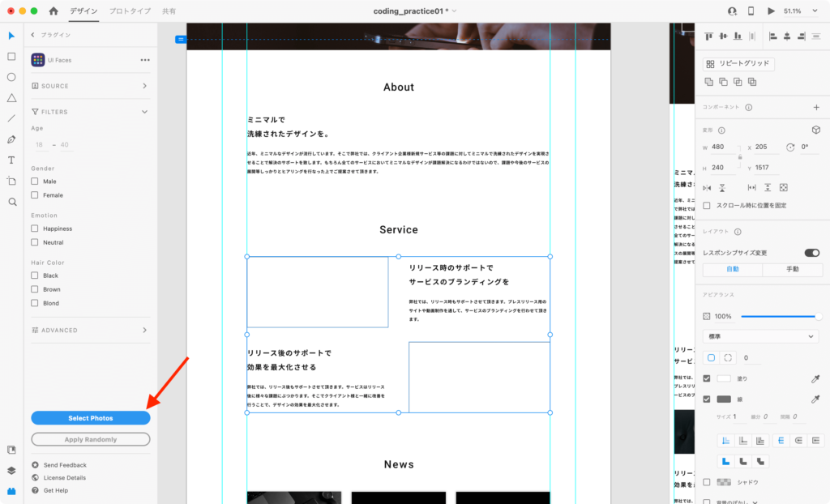The height and width of the screenshot is (504, 830).
Task: Open mobile device preview icon
Action: [751, 11]
